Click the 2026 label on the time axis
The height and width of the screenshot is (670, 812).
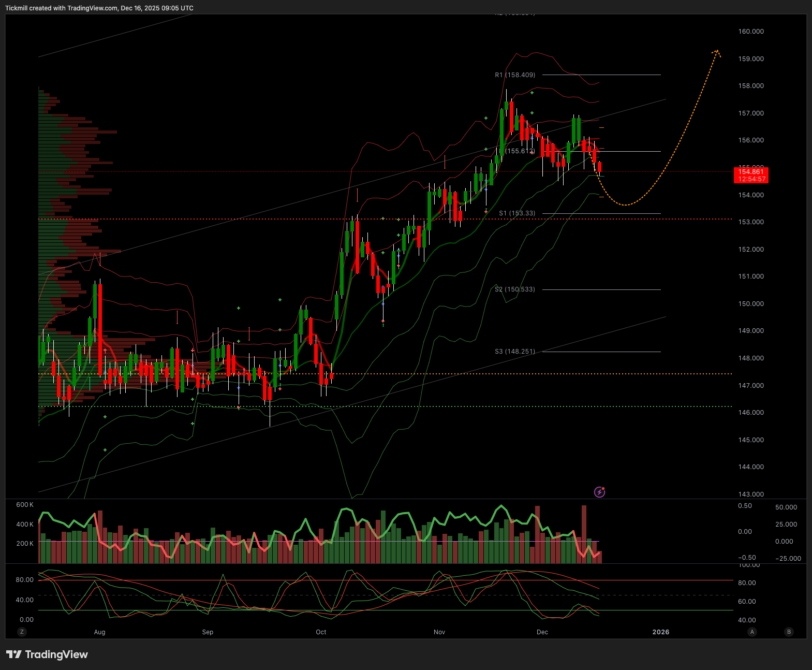click(x=660, y=632)
